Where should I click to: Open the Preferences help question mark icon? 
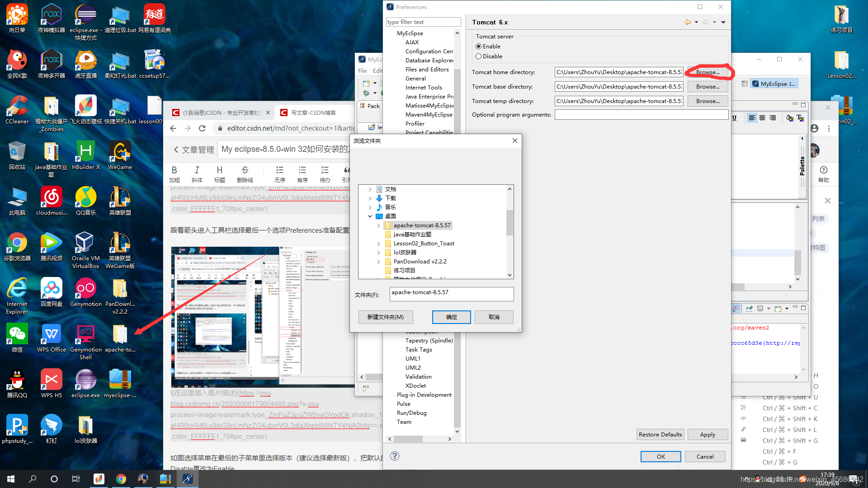[395, 456]
